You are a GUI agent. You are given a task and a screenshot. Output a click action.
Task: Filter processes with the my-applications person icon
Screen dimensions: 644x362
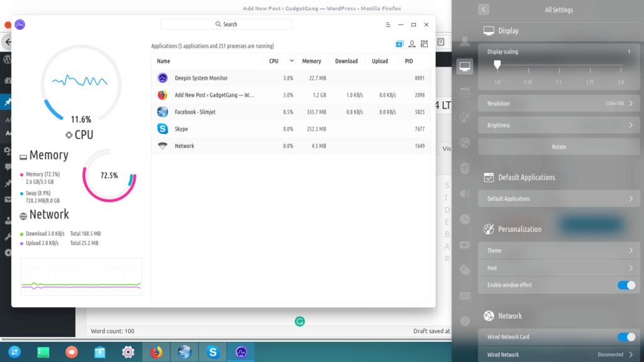411,43
